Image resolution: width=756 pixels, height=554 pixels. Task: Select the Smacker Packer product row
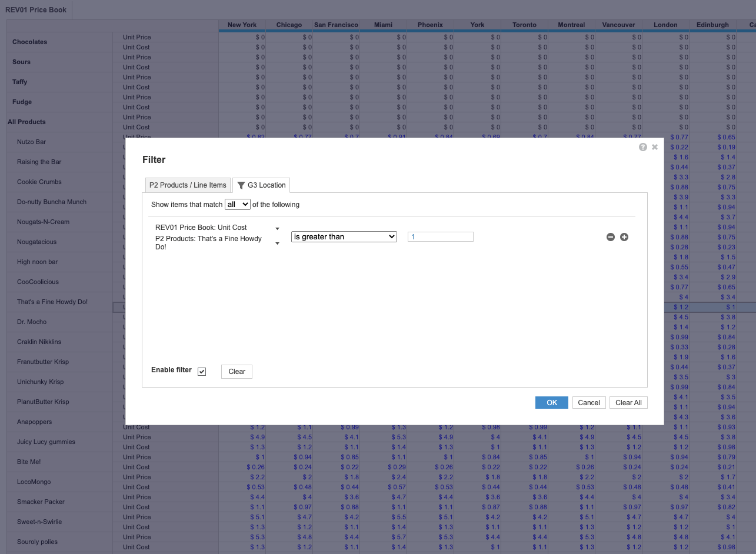(41, 502)
